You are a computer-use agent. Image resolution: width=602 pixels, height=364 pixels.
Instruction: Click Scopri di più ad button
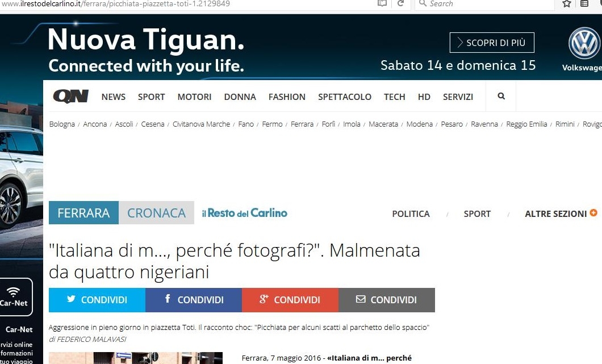(492, 43)
